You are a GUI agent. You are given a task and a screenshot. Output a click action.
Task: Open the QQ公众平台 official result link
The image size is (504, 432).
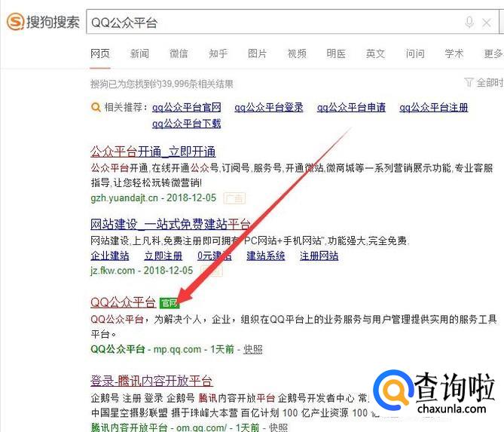click(123, 302)
